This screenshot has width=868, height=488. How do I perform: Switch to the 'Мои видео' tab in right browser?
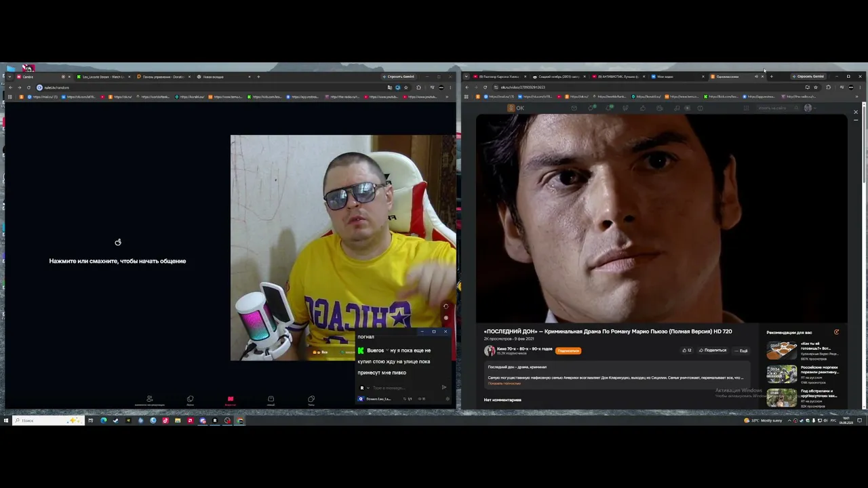676,77
